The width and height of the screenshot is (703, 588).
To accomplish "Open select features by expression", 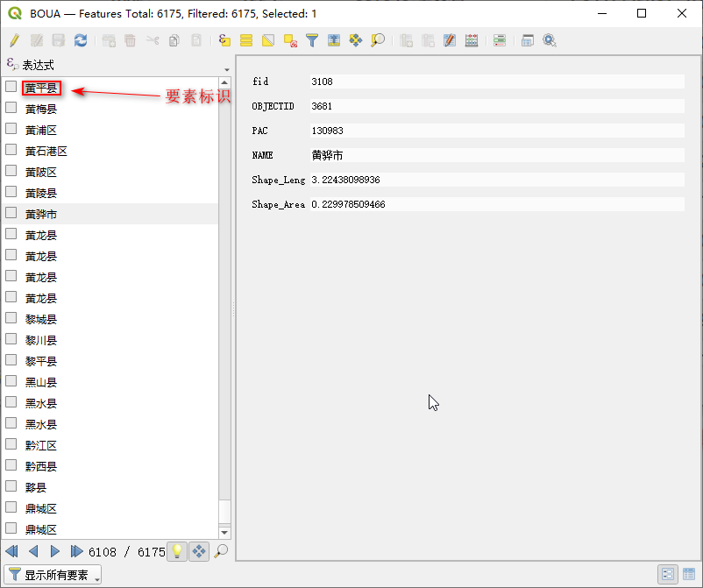I will coord(224,40).
